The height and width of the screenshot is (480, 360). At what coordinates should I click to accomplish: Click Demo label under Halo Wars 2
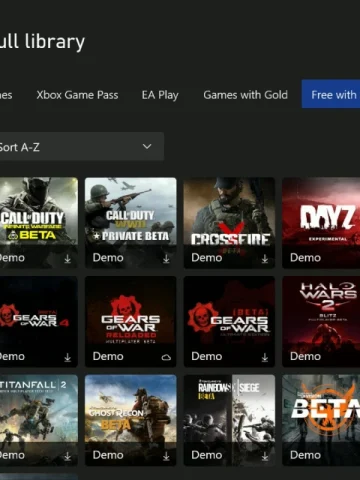[x=305, y=356]
